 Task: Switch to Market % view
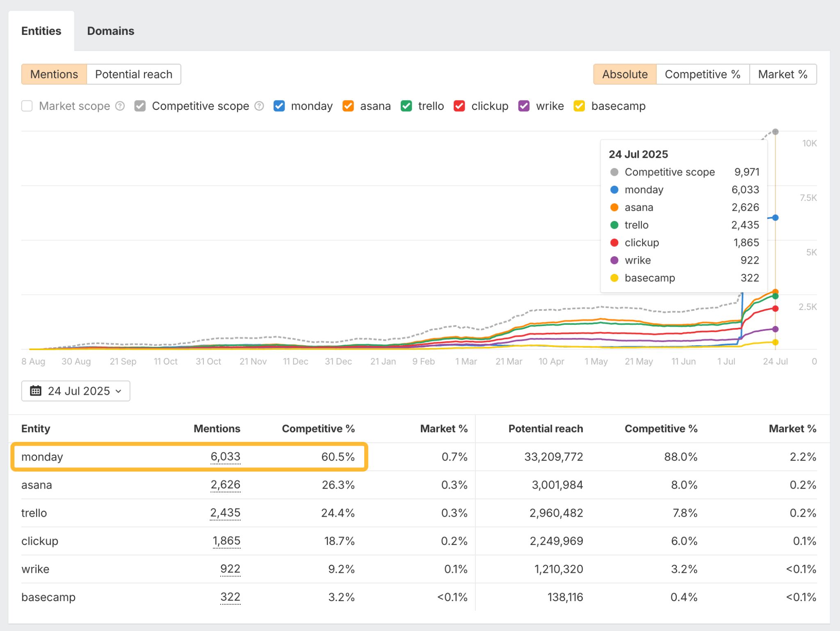(783, 74)
